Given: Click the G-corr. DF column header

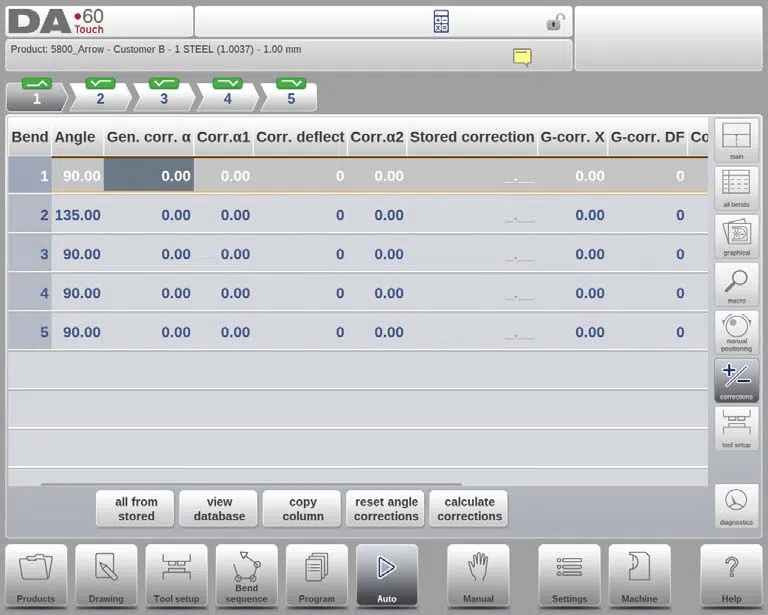Looking at the screenshot, I should [648, 137].
